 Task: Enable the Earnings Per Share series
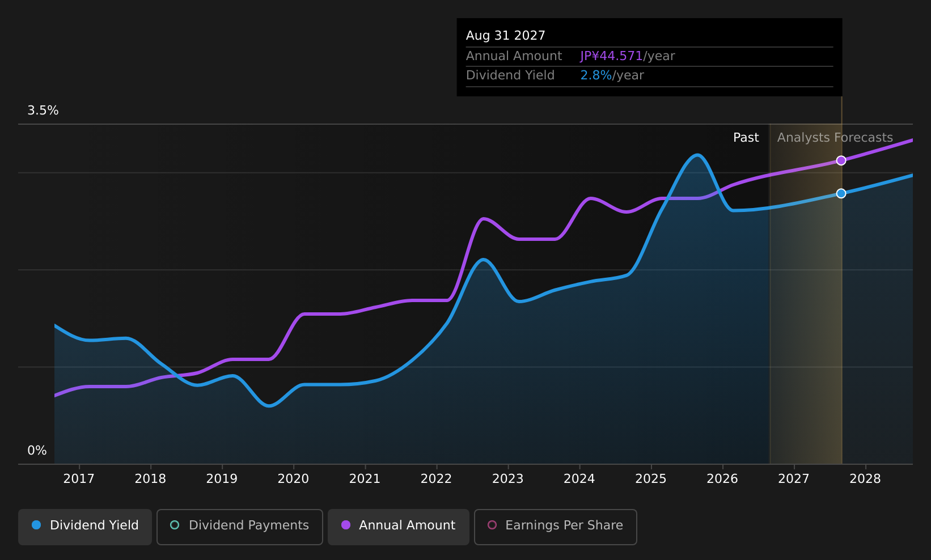tap(556, 527)
